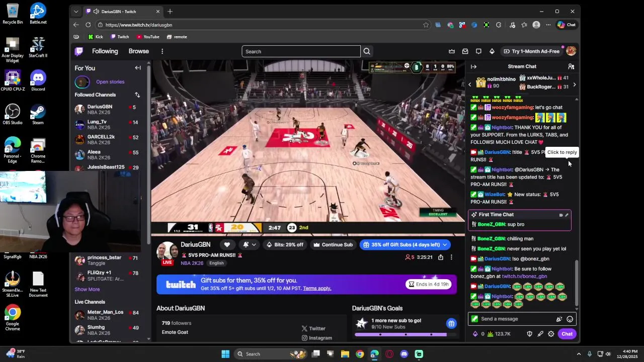Open the Following tab

pos(105,51)
